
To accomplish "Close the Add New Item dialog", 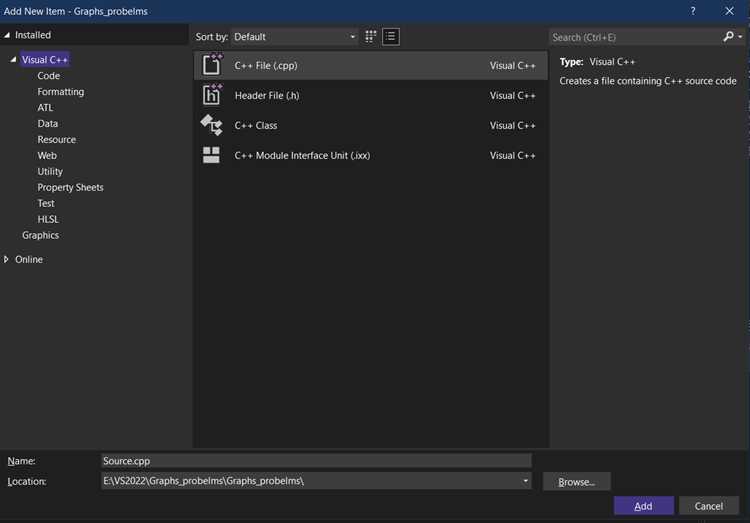I will (729, 11).
